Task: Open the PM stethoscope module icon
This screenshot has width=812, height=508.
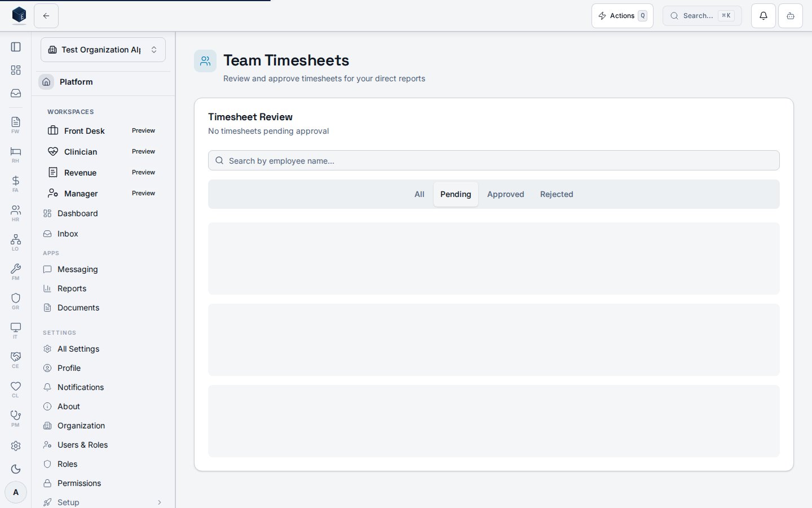Action: pos(16,418)
